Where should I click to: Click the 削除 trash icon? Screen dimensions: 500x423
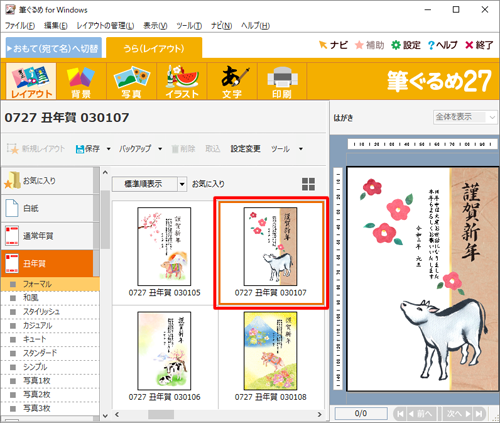click(x=183, y=149)
